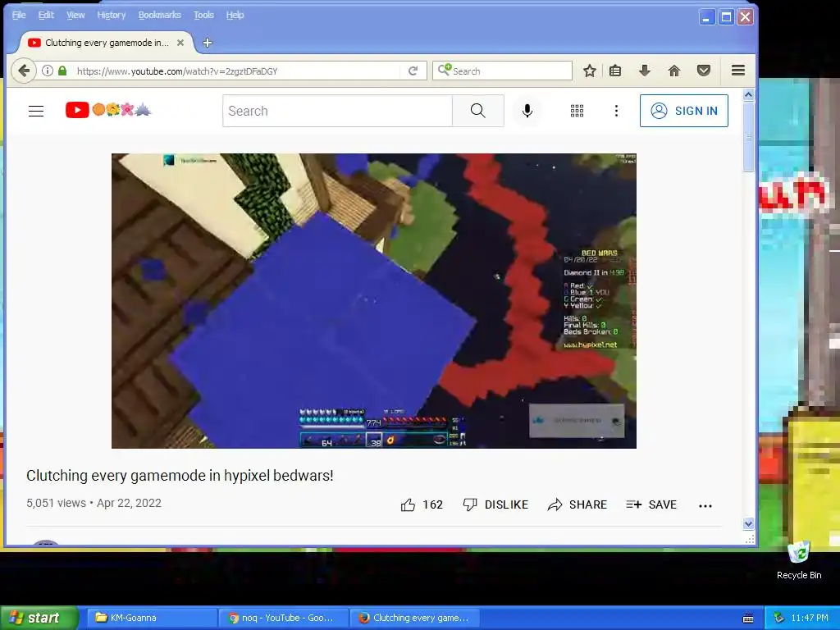
Task: Open more actions ellipsis under video
Action: tap(705, 505)
